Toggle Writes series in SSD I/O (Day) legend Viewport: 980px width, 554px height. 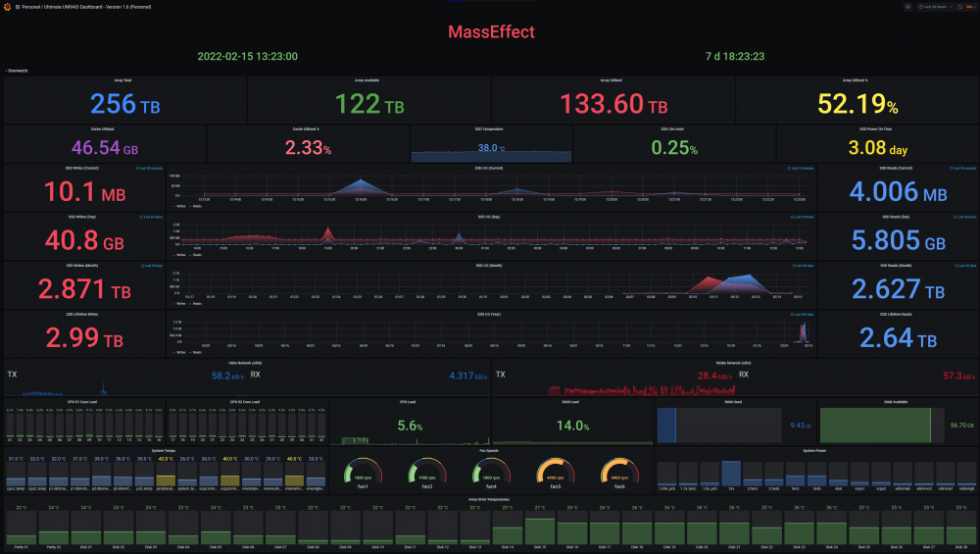178,255
